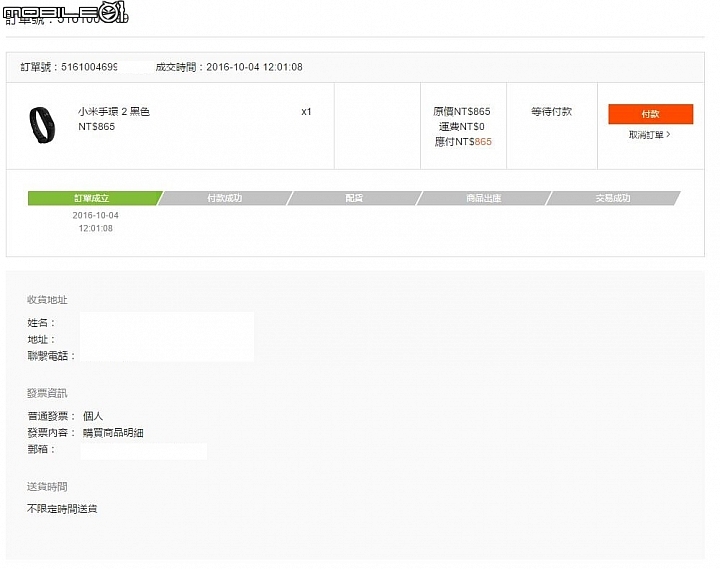Click the 應付NT$865 amount due text
This screenshot has width=720, height=569.
[463, 141]
